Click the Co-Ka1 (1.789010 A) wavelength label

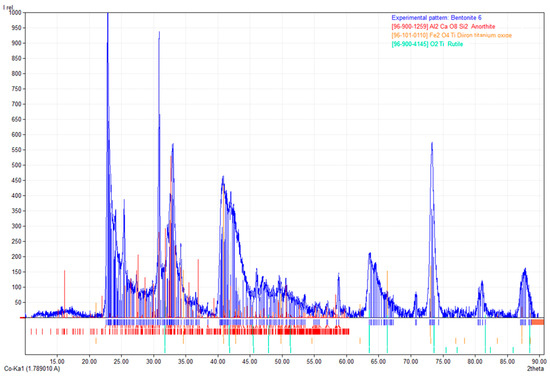click(x=32, y=369)
